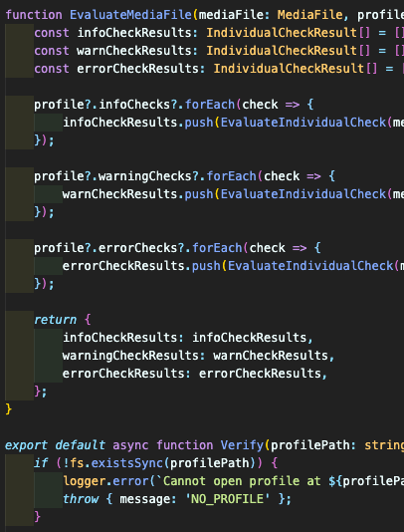
Task: Click the Verify function name
Action: pos(242,445)
